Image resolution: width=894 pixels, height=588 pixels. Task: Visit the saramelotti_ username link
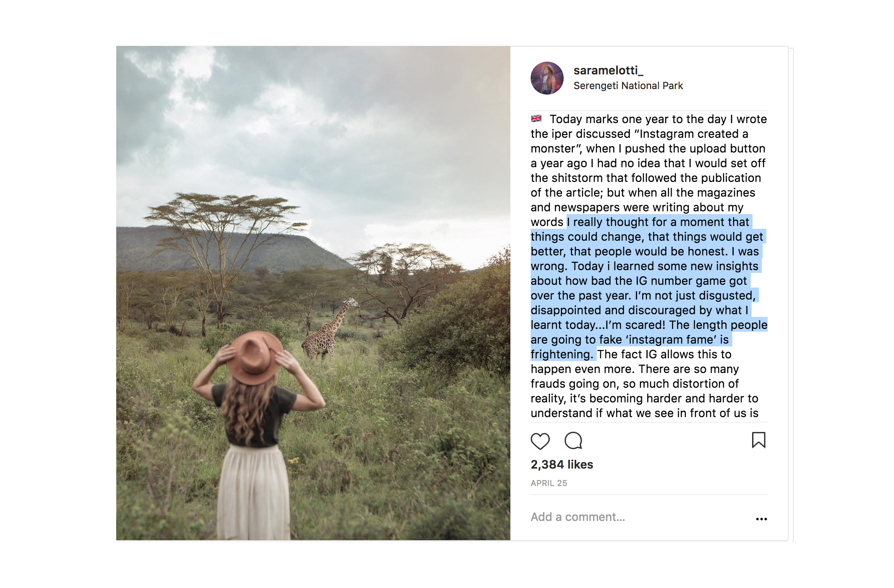(x=608, y=70)
